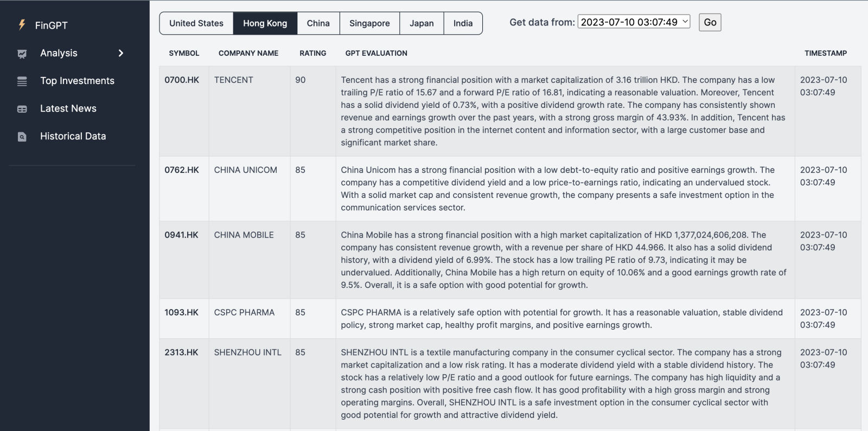Image resolution: width=868 pixels, height=431 pixels.
Task: Click the timestamp in Tencent's row
Action: click(x=824, y=86)
